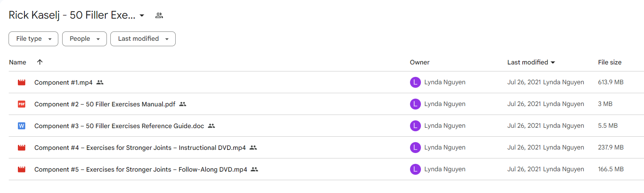Open the Last modified filter dropdown

(143, 39)
